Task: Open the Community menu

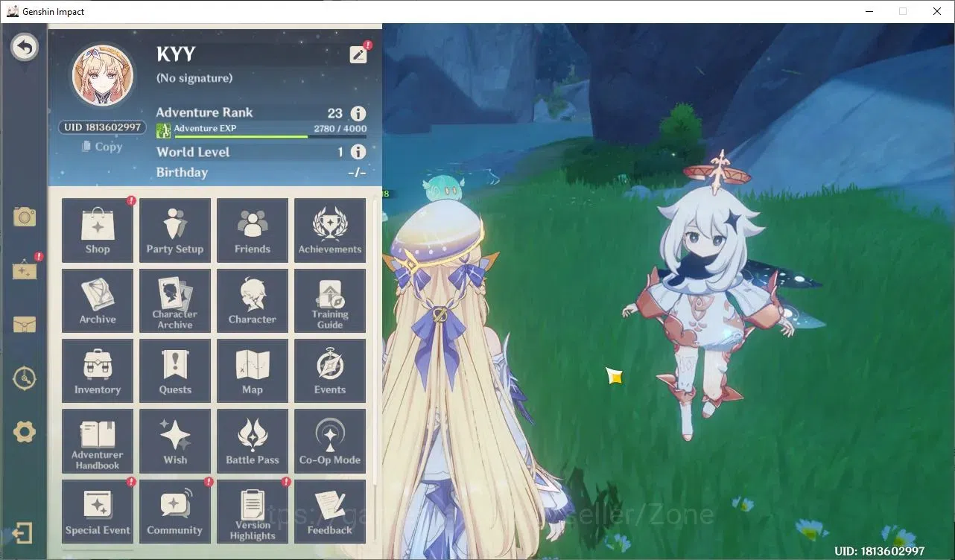Action: 175,511
